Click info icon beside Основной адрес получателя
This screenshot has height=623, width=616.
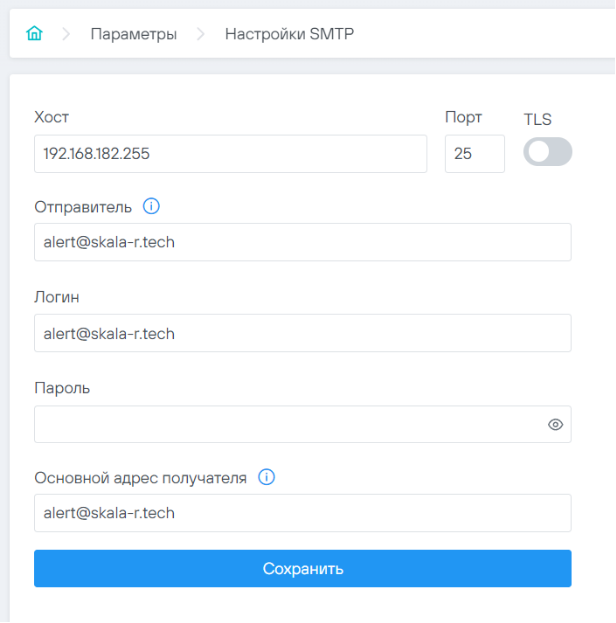[x=266, y=477]
